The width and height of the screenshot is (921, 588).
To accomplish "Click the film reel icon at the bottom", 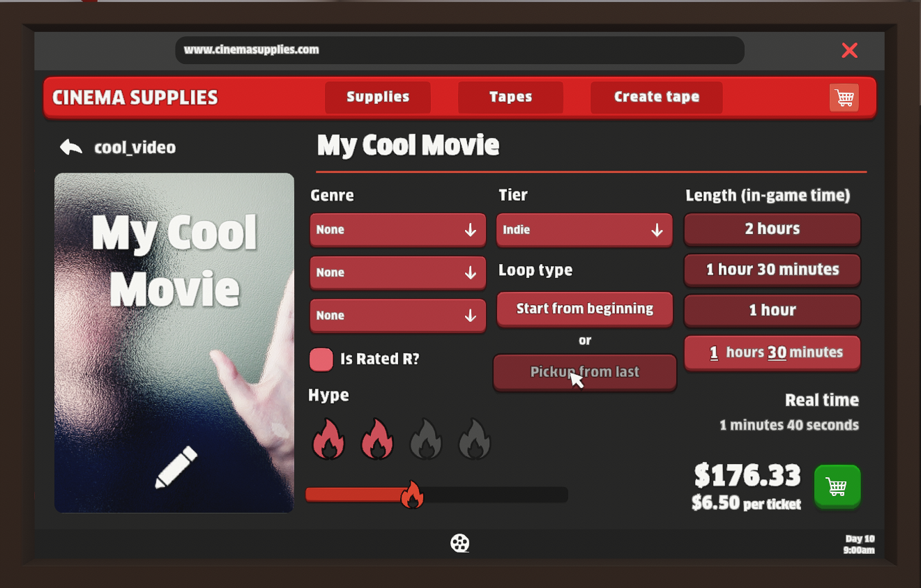I will pos(459,543).
